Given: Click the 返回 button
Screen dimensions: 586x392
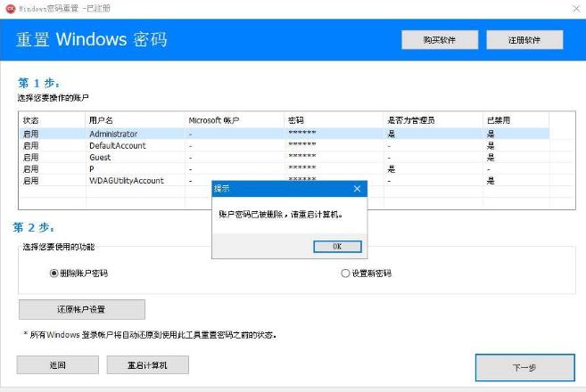Looking at the screenshot, I should tap(58, 365).
